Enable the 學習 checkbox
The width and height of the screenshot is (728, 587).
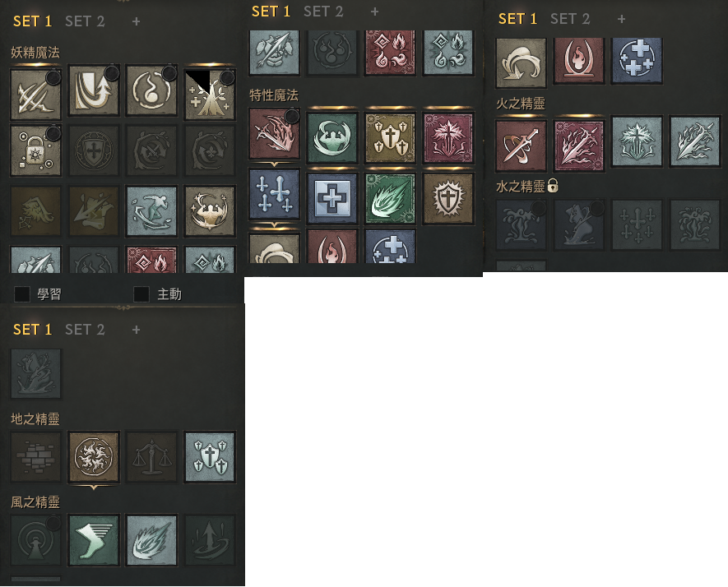pyautogui.click(x=22, y=293)
